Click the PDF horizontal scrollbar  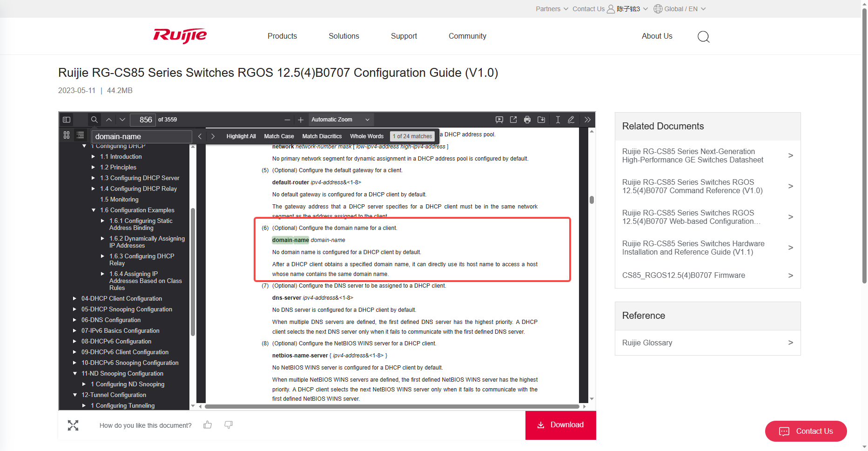(392, 406)
